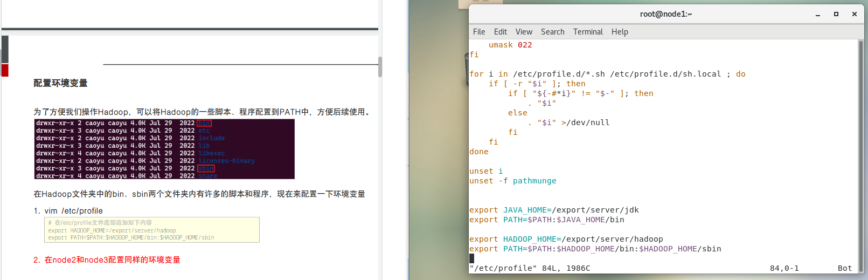Click the 84,0-1 cursor position indicator

[x=784, y=268]
